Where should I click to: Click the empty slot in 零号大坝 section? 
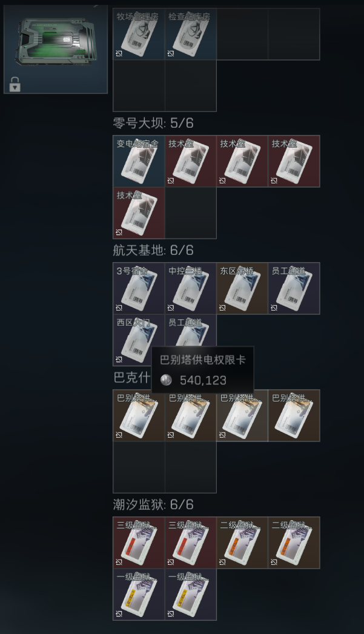click(191, 213)
